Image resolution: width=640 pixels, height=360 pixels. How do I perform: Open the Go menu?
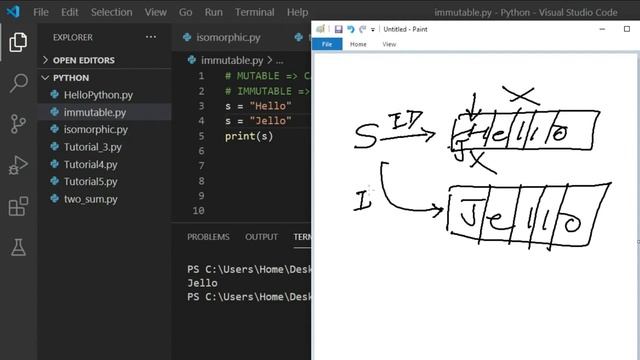[x=185, y=12]
